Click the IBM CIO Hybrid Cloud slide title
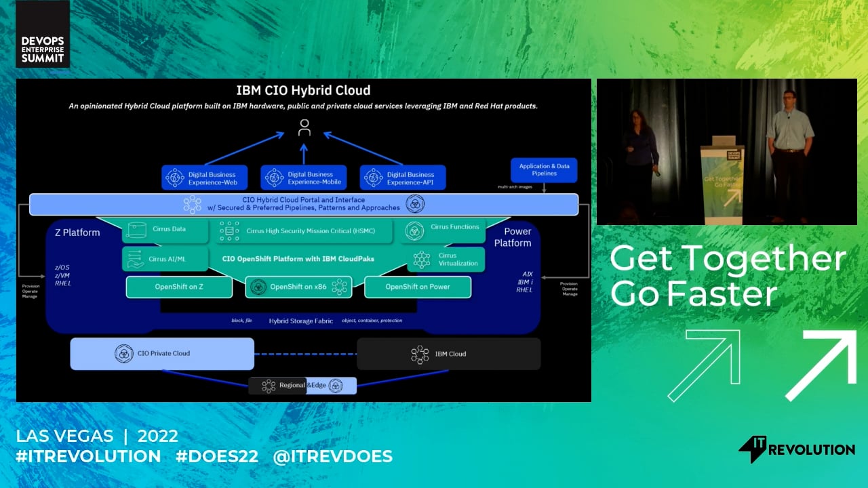This screenshot has width=868, height=488. click(303, 90)
